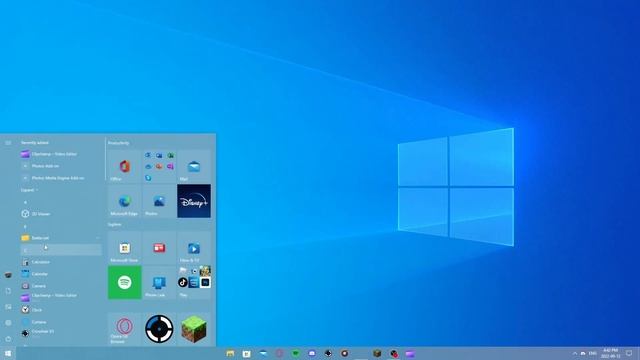Screen dimensions: 640x360
Task: Click the highlighted C letter header
Action: coord(61,250)
